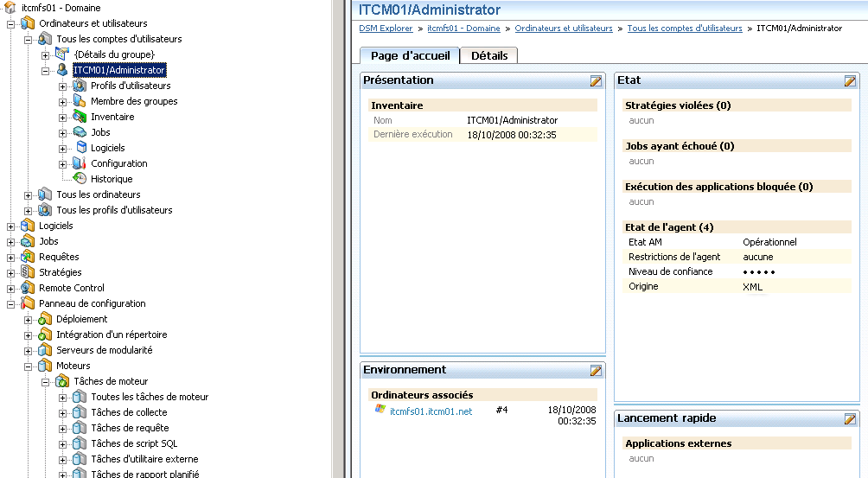Screen dimensions: 868x478
Task: Click the Inventaire node icon
Action: tap(80, 117)
